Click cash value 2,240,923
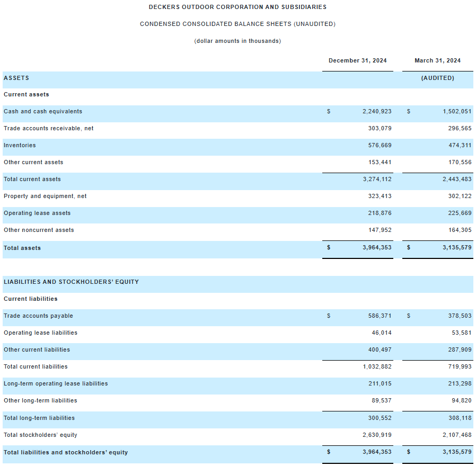This screenshot has height=466, width=476. pos(377,111)
